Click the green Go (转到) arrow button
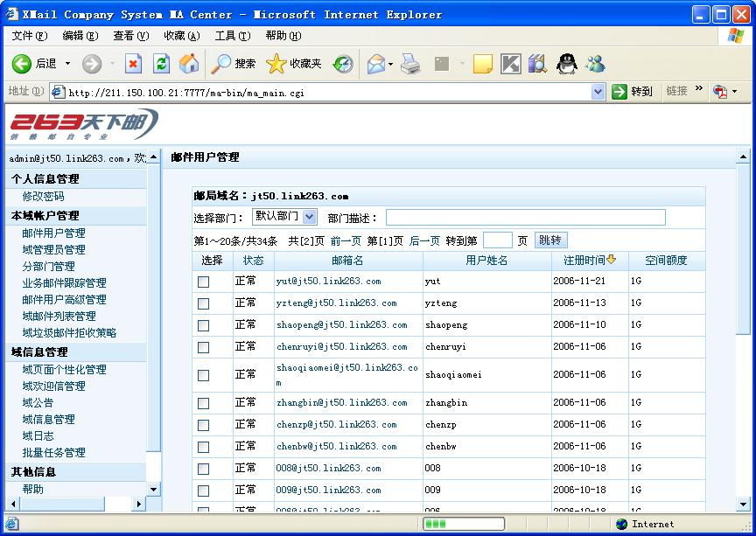Viewport: 756px width, 536px height. coord(619,91)
